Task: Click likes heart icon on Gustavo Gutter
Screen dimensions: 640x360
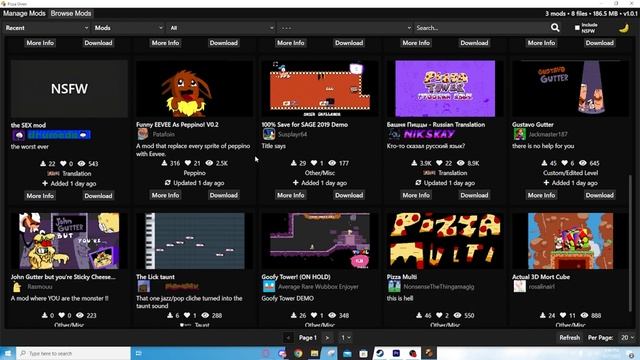Action: click(x=565, y=163)
